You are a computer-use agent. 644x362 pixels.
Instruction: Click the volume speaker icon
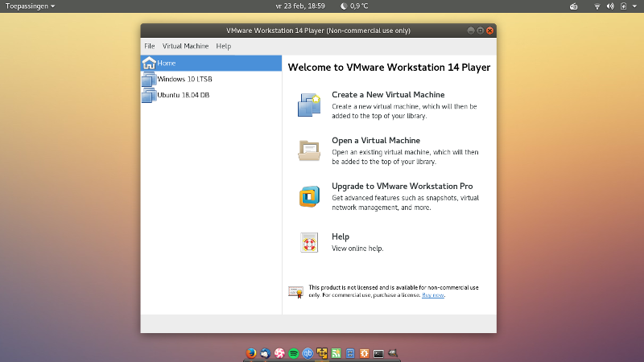coord(610,6)
